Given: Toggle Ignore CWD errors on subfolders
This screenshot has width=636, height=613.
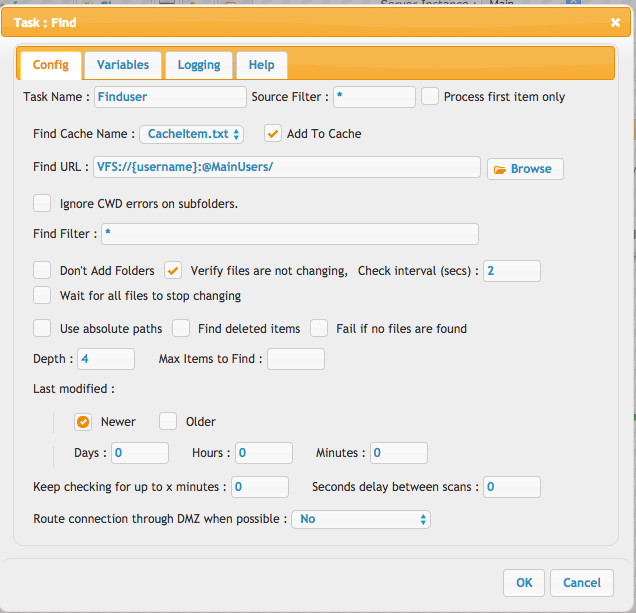Looking at the screenshot, I should point(42,203).
